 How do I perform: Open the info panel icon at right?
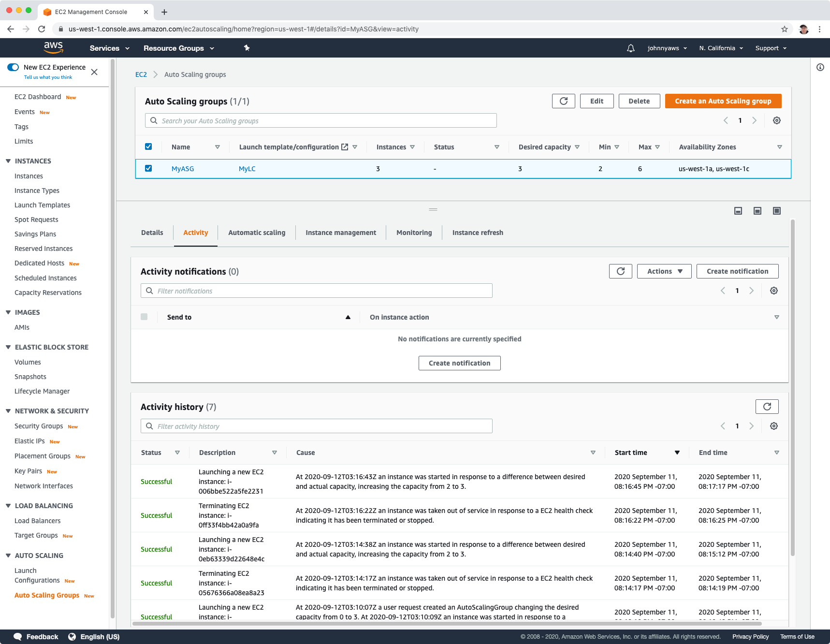tap(820, 67)
